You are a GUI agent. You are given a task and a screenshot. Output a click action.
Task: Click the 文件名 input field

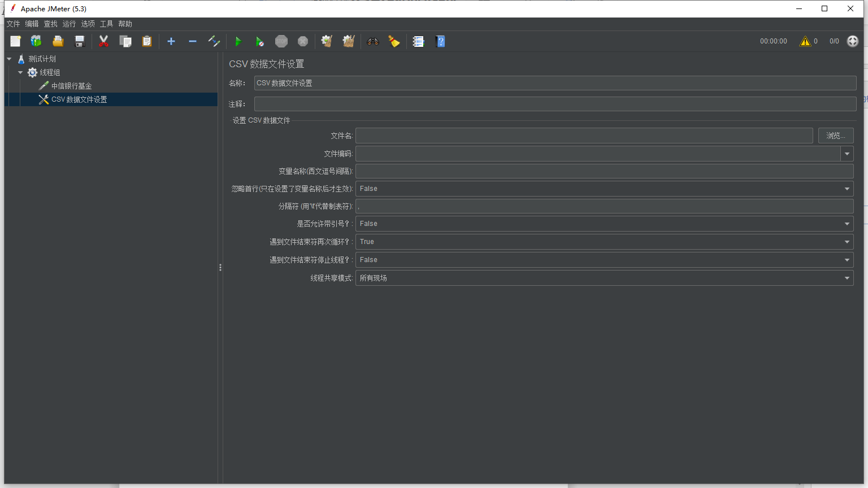pyautogui.click(x=584, y=136)
